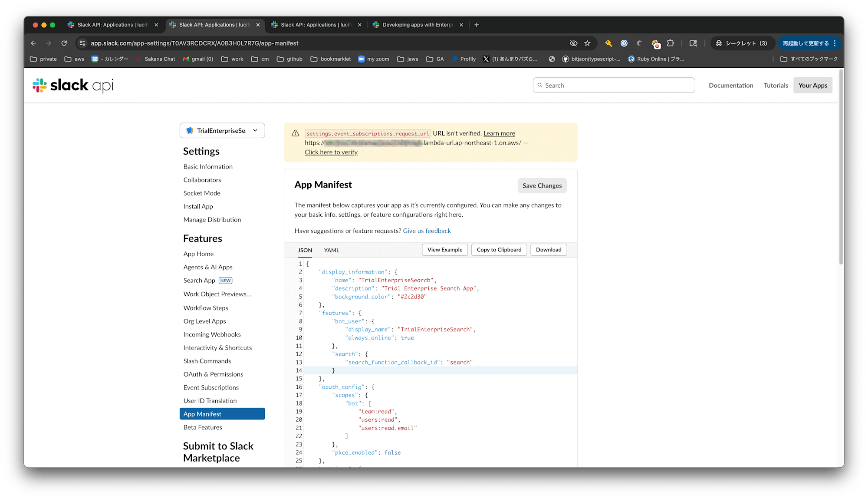Open Socket Mode settings
868x499 pixels.
tap(202, 193)
